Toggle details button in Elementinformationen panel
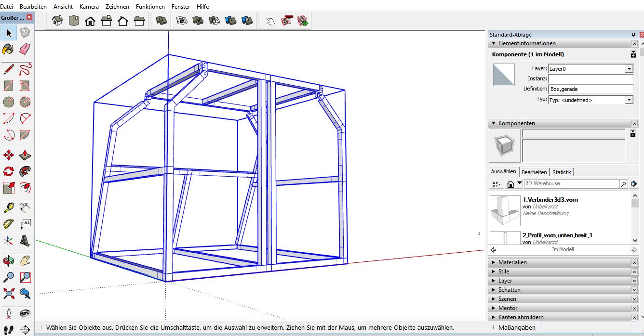Viewport: 644px width, 336px height. 633,55
